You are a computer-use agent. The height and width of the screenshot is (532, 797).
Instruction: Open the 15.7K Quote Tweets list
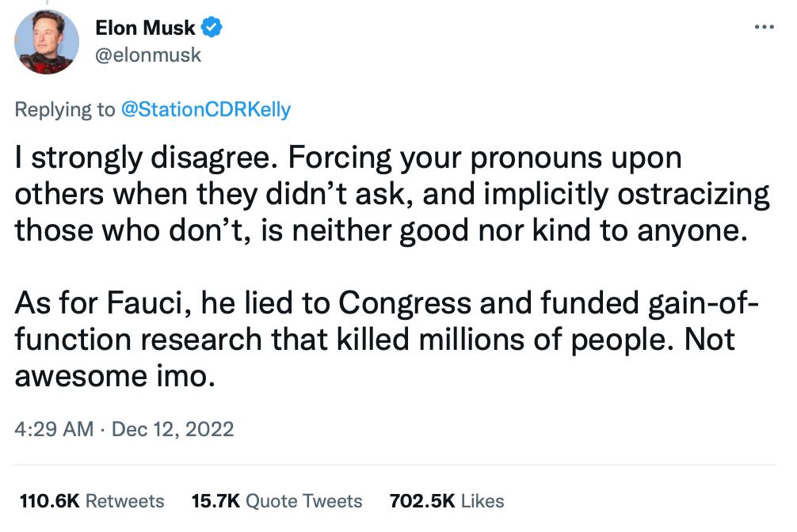click(276, 500)
